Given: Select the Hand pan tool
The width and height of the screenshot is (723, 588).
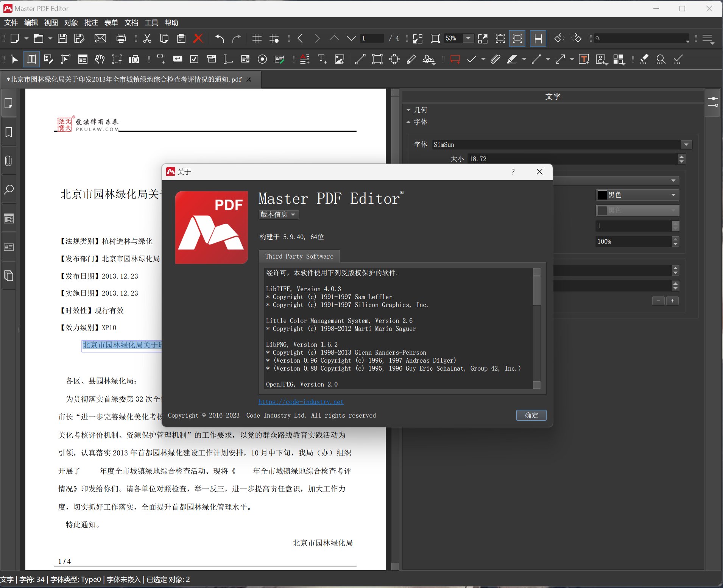Looking at the screenshot, I should pos(100,59).
